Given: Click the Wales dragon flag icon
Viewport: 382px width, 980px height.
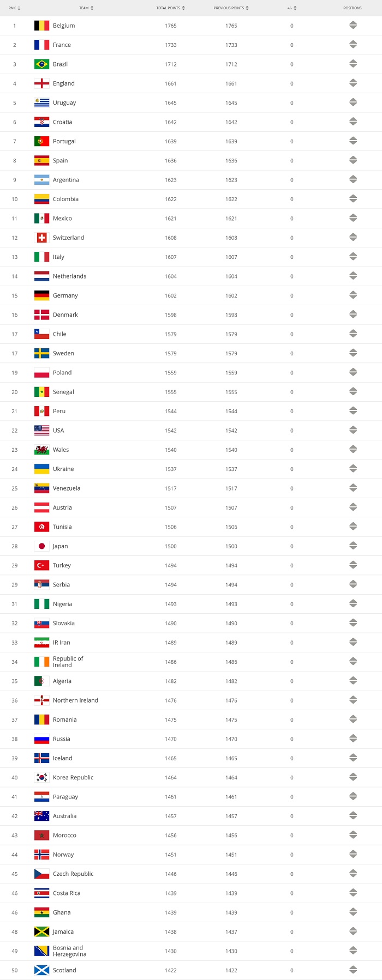Looking at the screenshot, I should [x=41, y=450].
